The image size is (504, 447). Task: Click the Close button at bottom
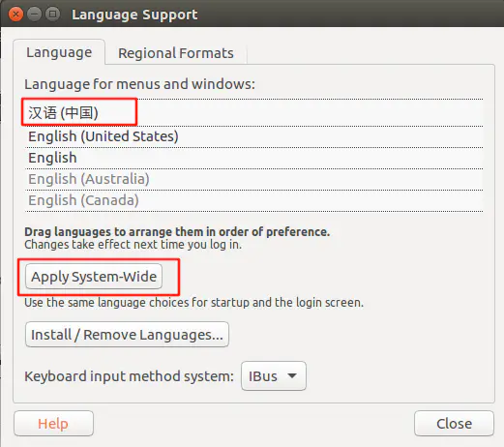pyautogui.click(x=454, y=424)
